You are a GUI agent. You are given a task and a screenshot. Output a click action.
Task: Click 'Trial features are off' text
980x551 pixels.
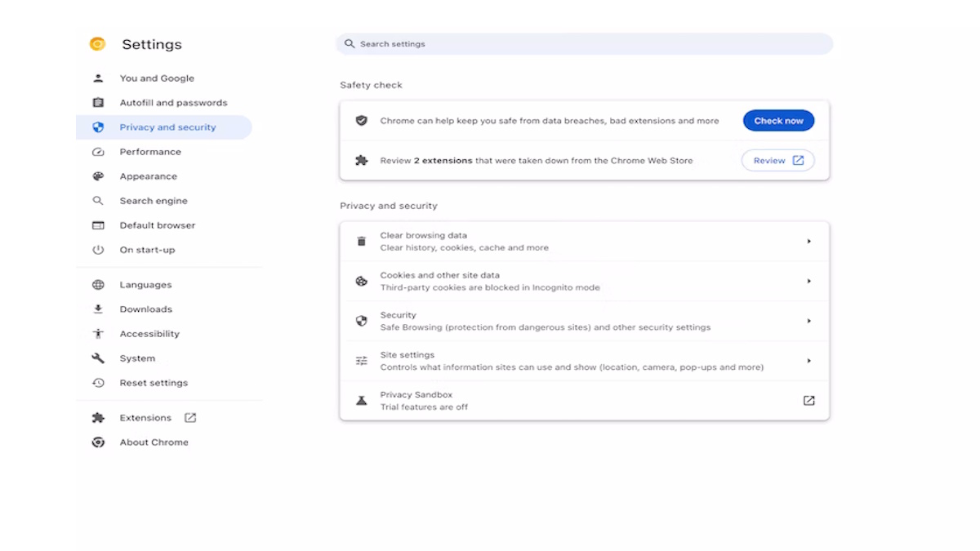pos(424,407)
